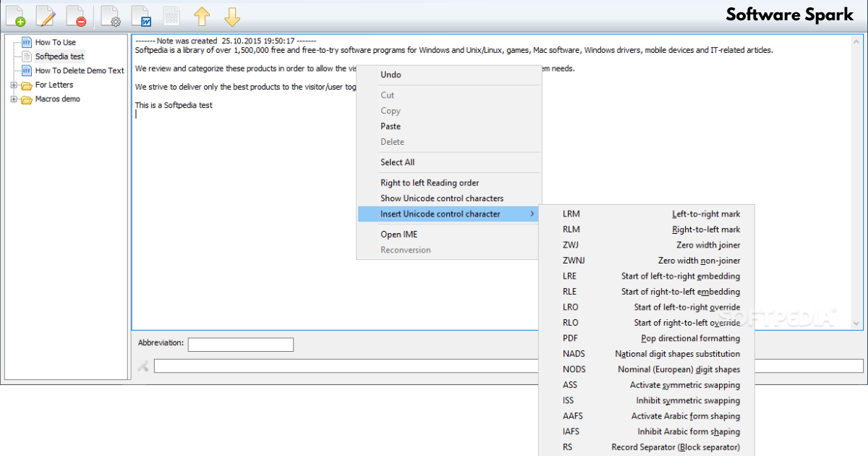Image resolution: width=868 pixels, height=456 pixels.
Task: Insert ZWJ Zero width joiner
Action: (647, 245)
